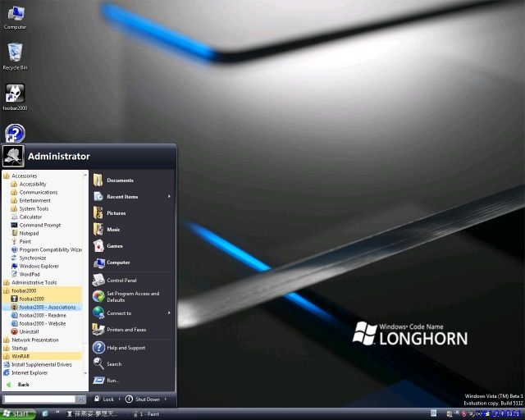Collapse the Accessories folder
The image size is (525, 420).
(20, 176)
